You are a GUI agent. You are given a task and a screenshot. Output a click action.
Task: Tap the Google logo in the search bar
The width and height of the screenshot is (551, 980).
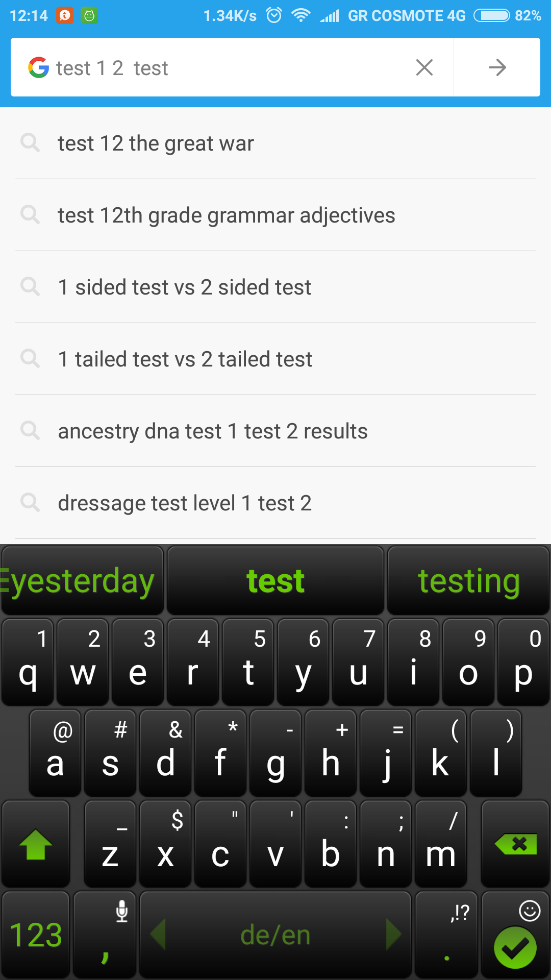39,67
